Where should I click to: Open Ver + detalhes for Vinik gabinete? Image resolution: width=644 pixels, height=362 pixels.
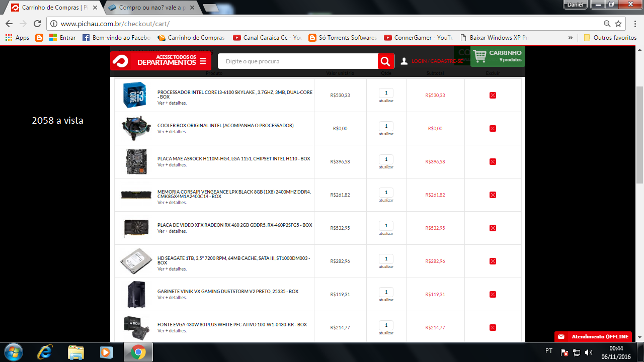pos(172,297)
